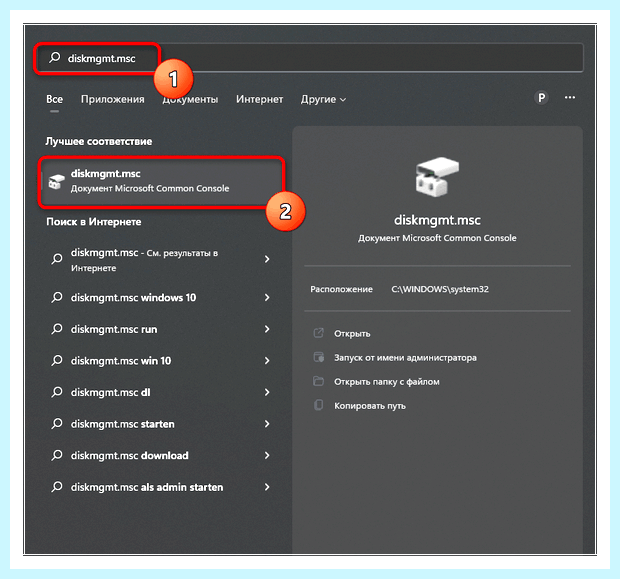Switch to the Приложения tab
620x579 pixels.
click(113, 99)
